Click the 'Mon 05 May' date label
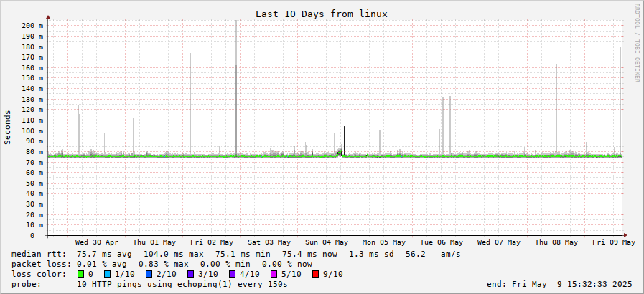 click(384, 242)
